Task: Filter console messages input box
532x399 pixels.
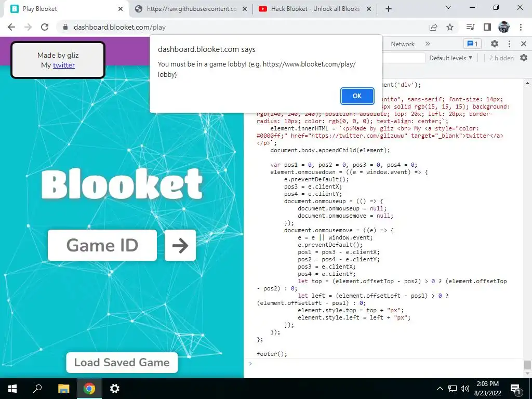Action: (404, 58)
